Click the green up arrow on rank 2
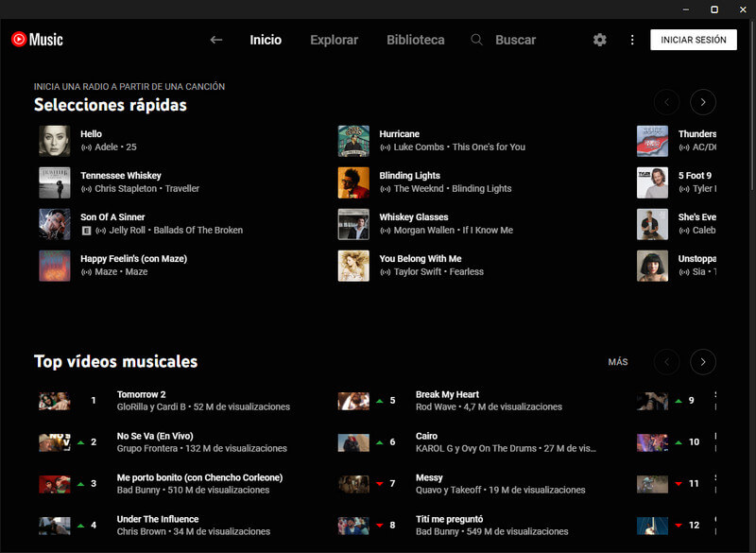756x553 pixels. [x=80, y=442]
